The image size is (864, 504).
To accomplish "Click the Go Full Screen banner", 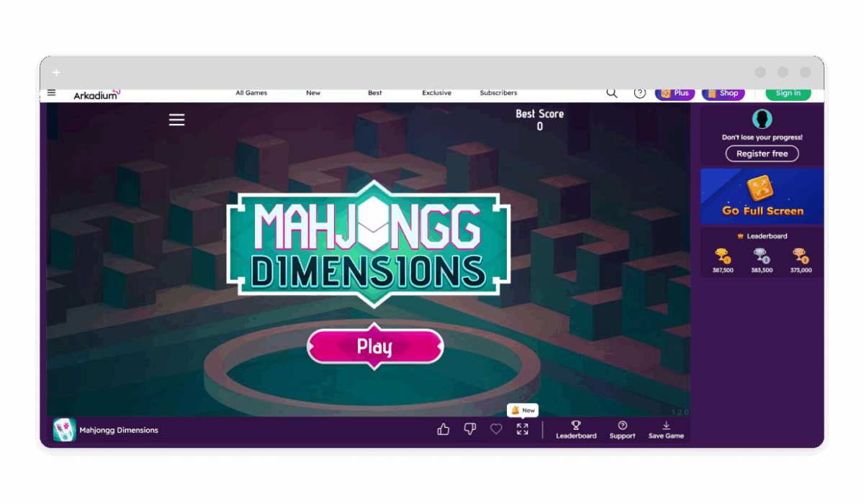I will point(762,197).
